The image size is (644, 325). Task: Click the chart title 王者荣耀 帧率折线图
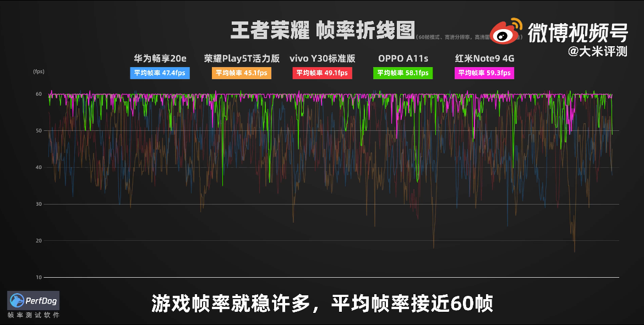(323, 30)
